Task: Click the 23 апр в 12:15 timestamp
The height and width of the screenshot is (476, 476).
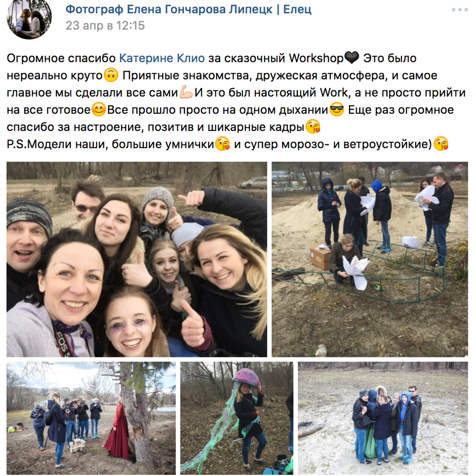Action: tap(105, 26)
